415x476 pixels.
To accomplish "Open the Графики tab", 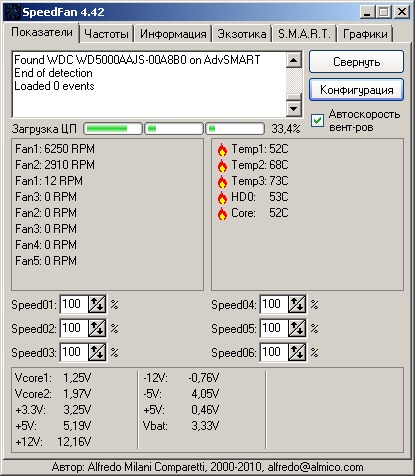I will point(365,34).
